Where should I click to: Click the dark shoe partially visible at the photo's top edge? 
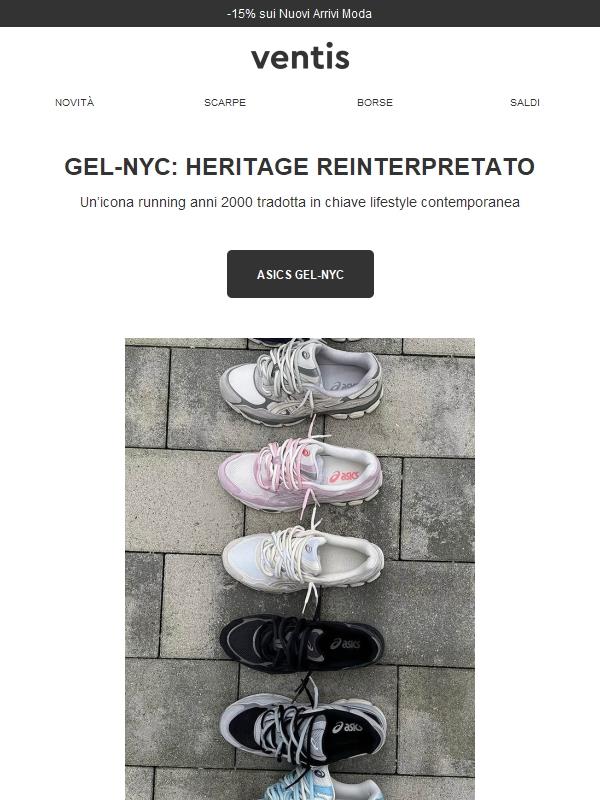[x=305, y=341]
